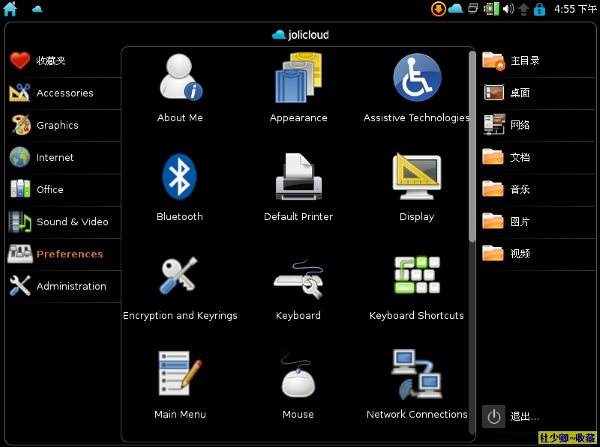The height and width of the screenshot is (447, 600).
Task: Click the 4:55 clock in panel
Action: [x=576, y=9]
